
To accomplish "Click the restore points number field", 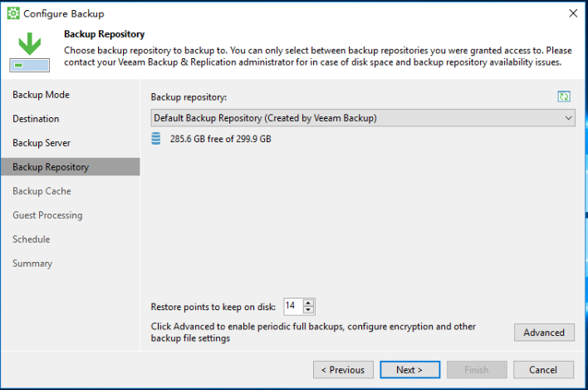I will (x=294, y=306).
